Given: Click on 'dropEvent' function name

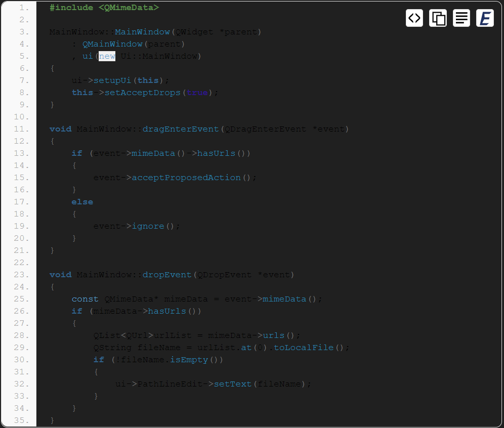Looking at the screenshot, I should point(167,275).
